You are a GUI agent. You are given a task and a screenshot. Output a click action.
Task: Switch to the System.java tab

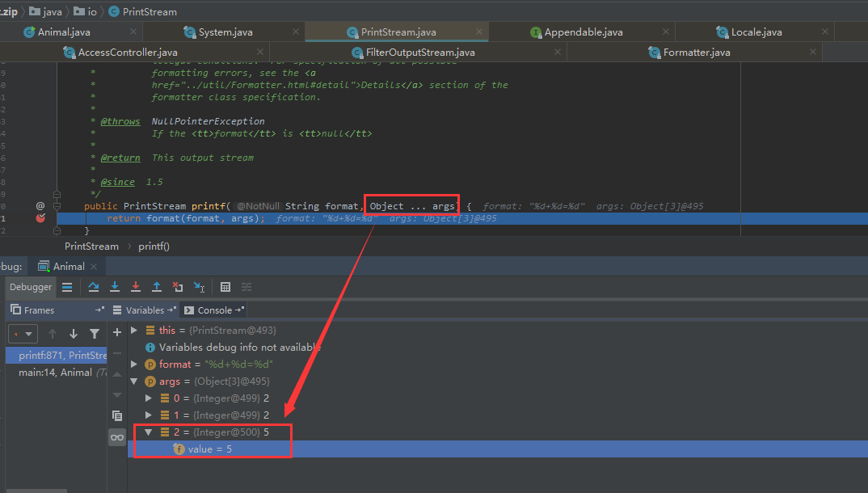pyautogui.click(x=225, y=32)
